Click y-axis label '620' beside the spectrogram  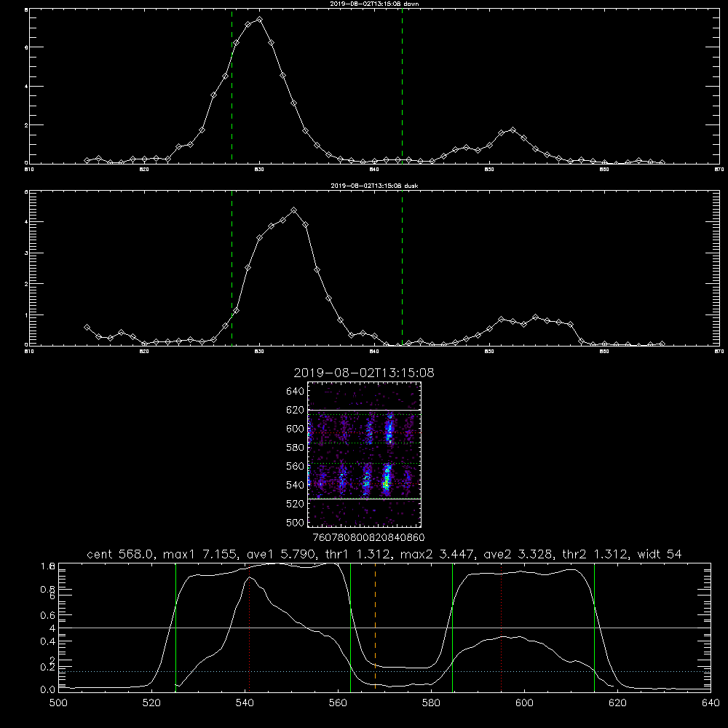pos(295,410)
